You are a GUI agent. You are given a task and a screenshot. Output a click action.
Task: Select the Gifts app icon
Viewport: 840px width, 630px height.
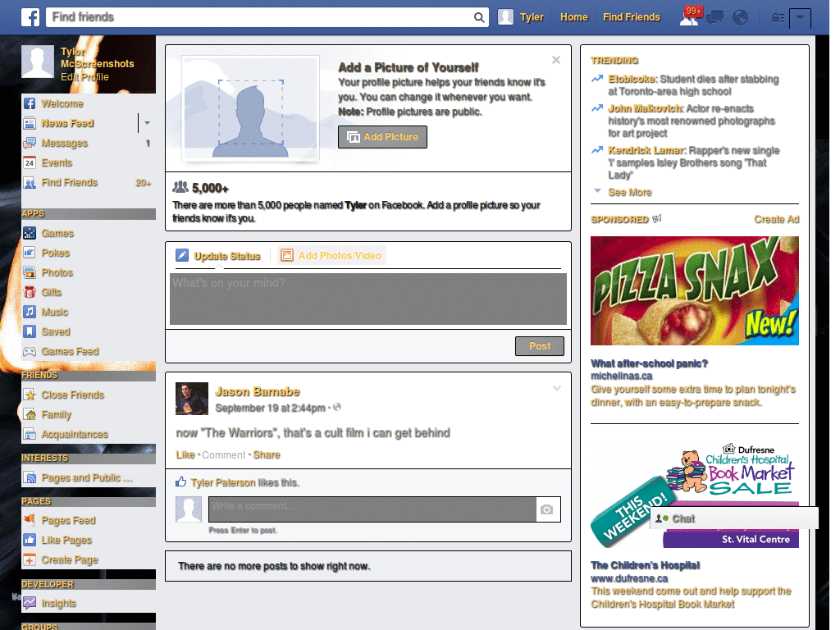pyautogui.click(x=28, y=292)
